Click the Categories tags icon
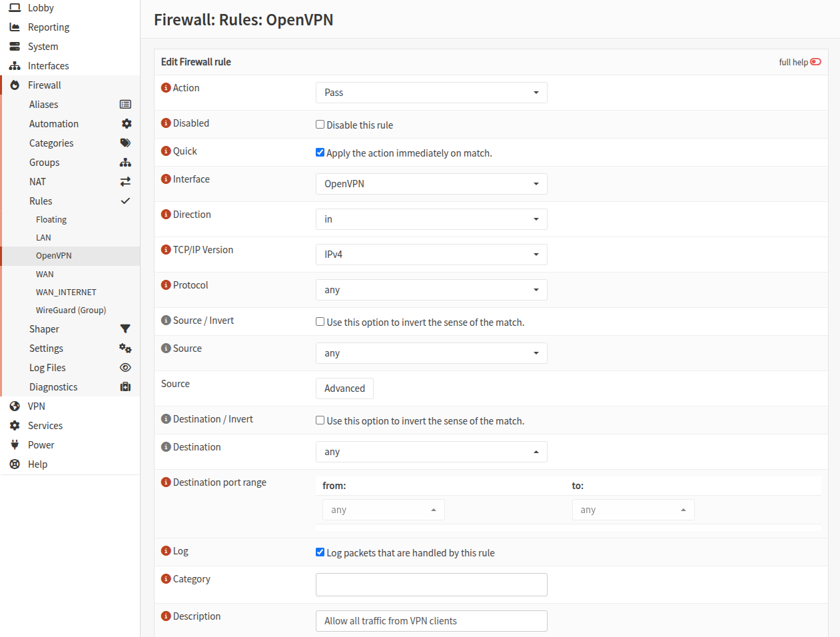Image resolution: width=840 pixels, height=637 pixels. click(125, 143)
